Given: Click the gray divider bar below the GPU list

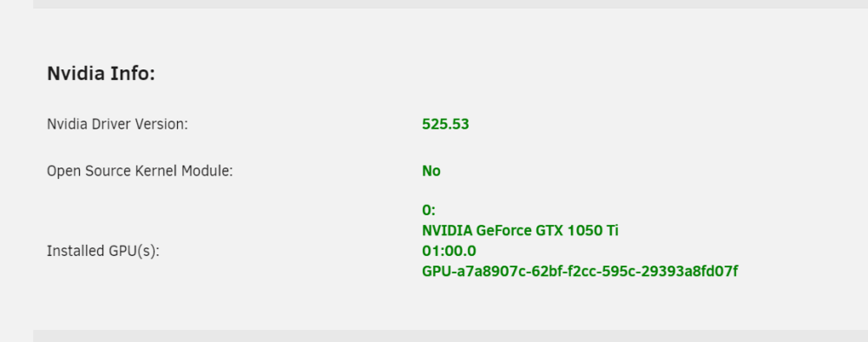Looking at the screenshot, I should (x=450, y=336).
